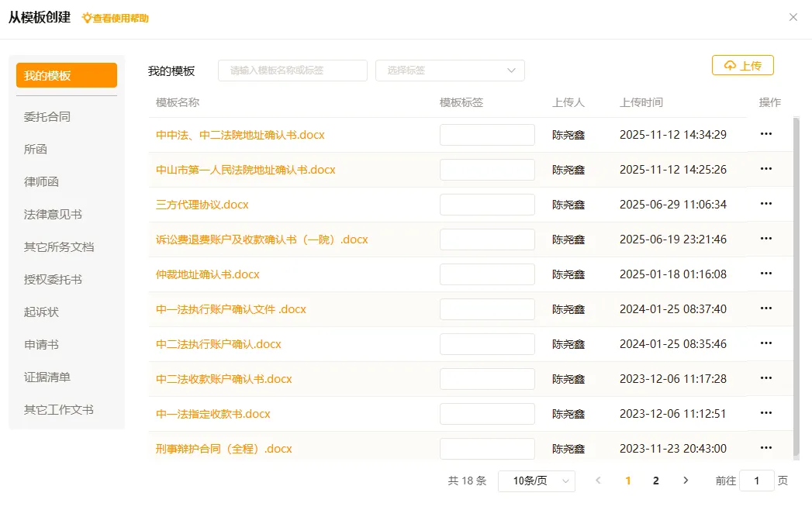Screen dimensions: 812x510
Task: Go to next page arrow
Action: click(x=685, y=481)
